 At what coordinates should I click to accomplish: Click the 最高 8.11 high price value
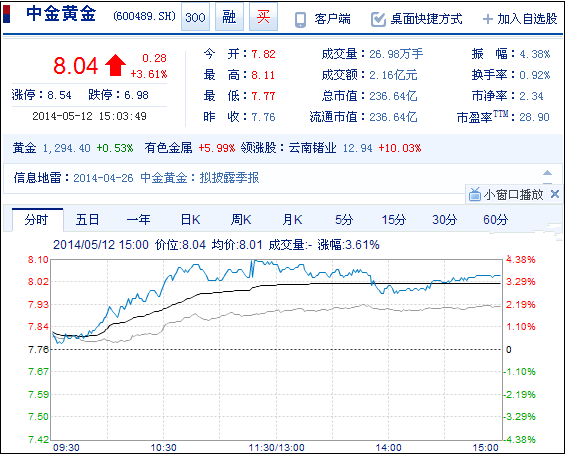(x=264, y=75)
